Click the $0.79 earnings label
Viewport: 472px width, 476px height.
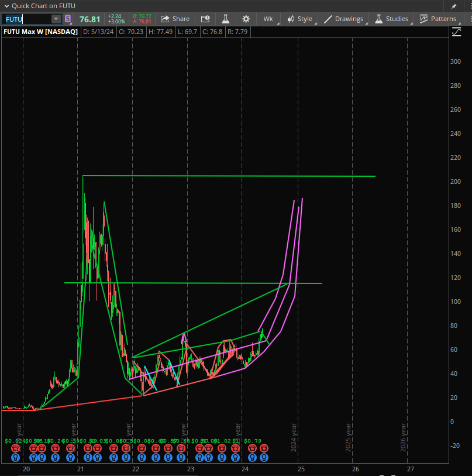(x=253, y=441)
